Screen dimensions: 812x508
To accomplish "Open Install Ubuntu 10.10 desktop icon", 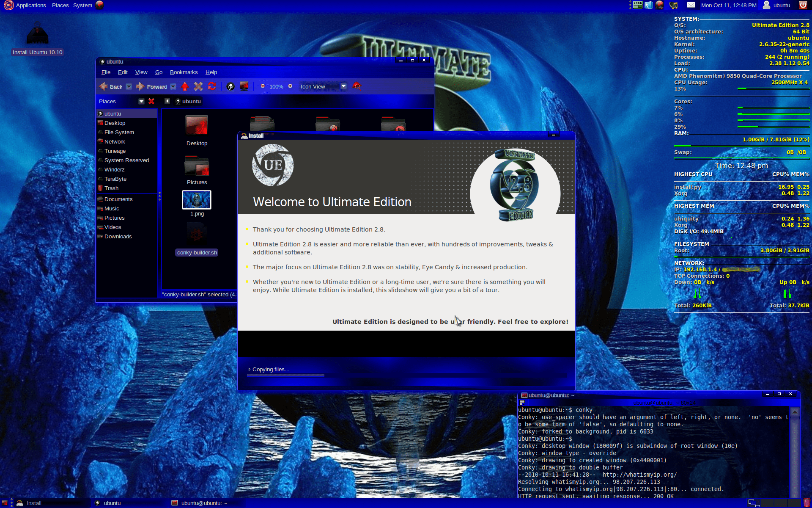I will pos(38,36).
